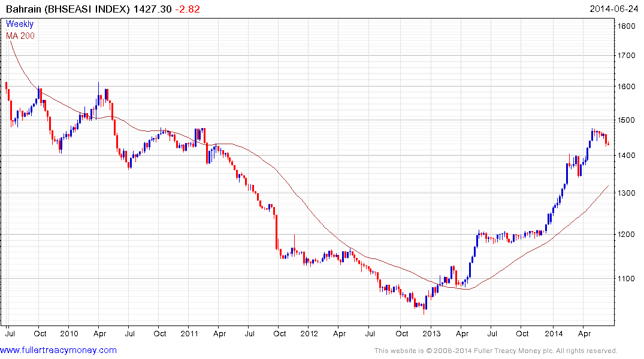
Task: Click the 1600 price axis label
Action: click(x=627, y=87)
